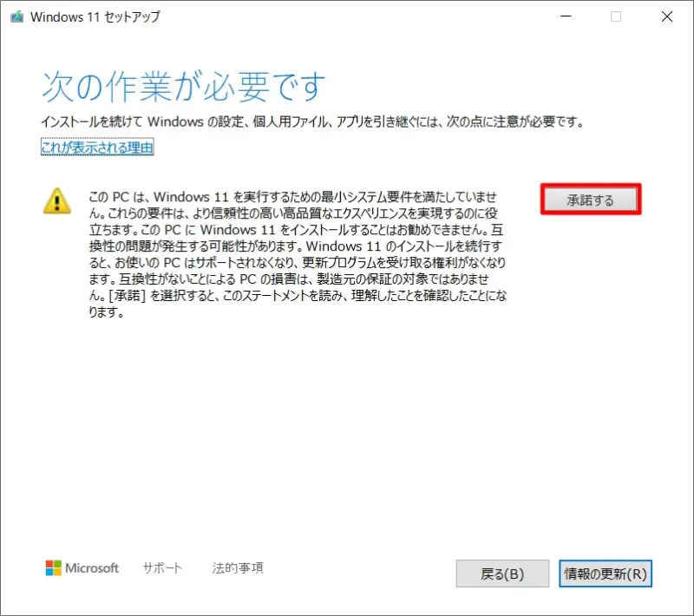
Task: Open the サポート link
Action: [162, 567]
